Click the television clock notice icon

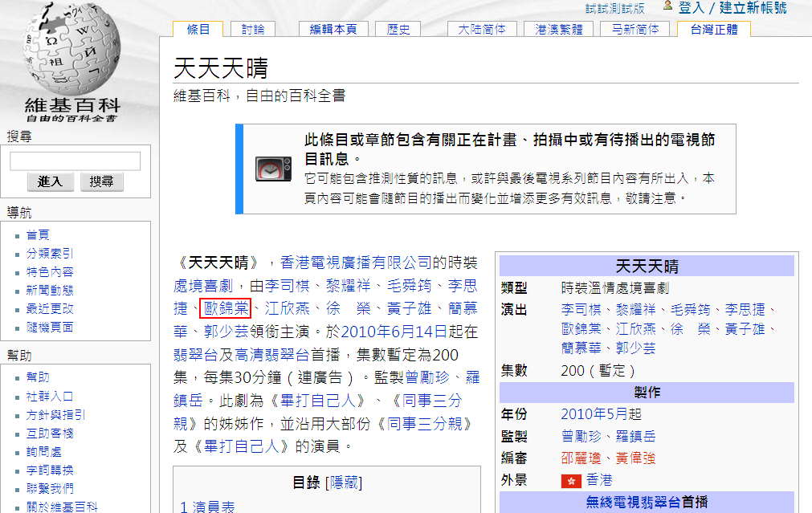coord(273,169)
